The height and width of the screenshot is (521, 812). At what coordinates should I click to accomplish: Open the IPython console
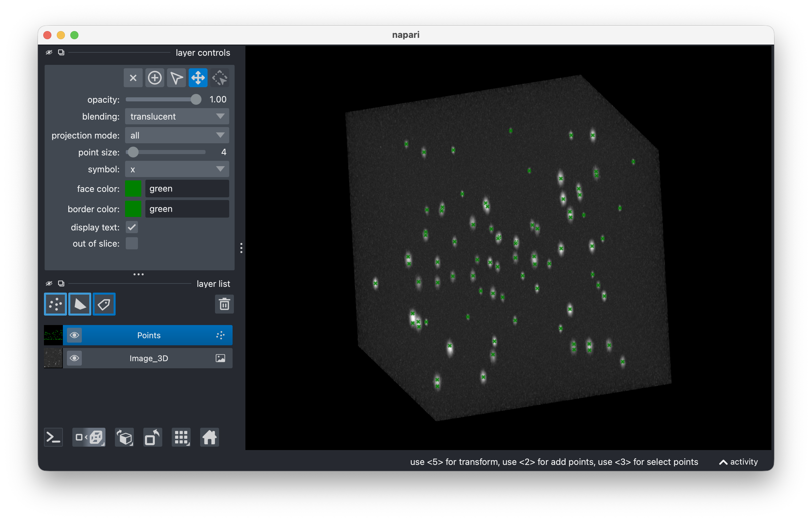pos(53,438)
